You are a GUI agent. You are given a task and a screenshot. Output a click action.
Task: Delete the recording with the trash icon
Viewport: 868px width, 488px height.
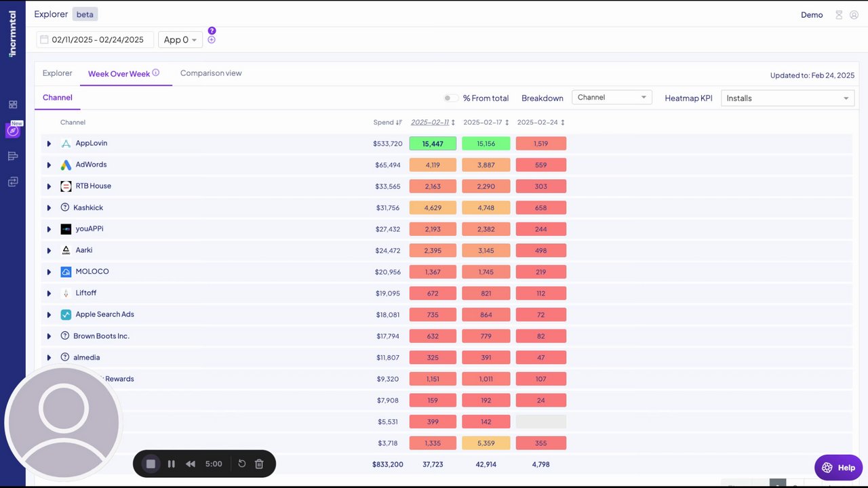(259, 464)
